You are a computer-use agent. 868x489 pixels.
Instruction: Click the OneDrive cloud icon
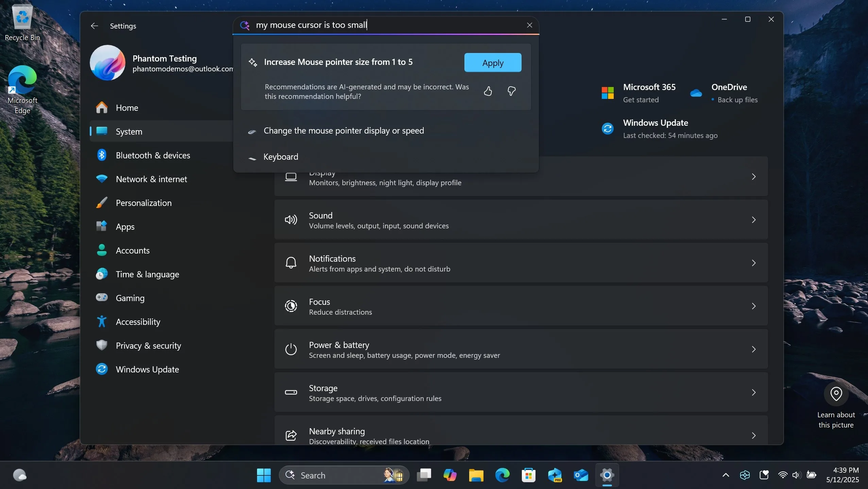pyautogui.click(x=696, y=93)
